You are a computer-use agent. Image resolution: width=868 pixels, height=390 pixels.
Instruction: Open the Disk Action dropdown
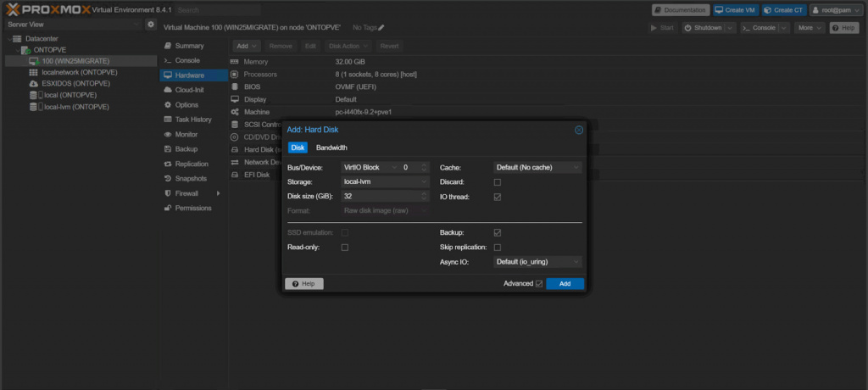pyautogui.click(x=348, y=46)
